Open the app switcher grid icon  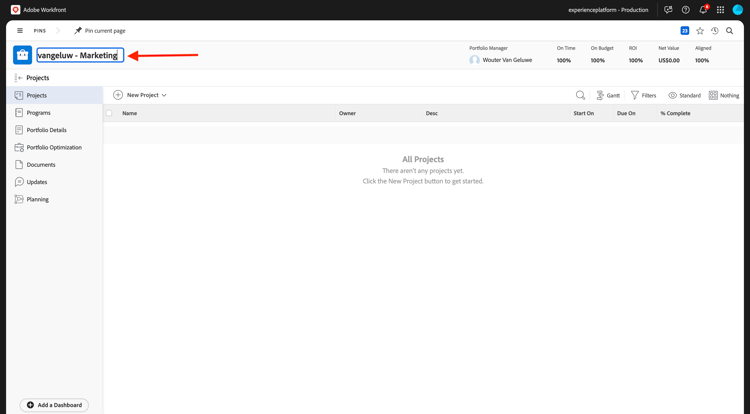pyautogui.click(x=720, y=10)
